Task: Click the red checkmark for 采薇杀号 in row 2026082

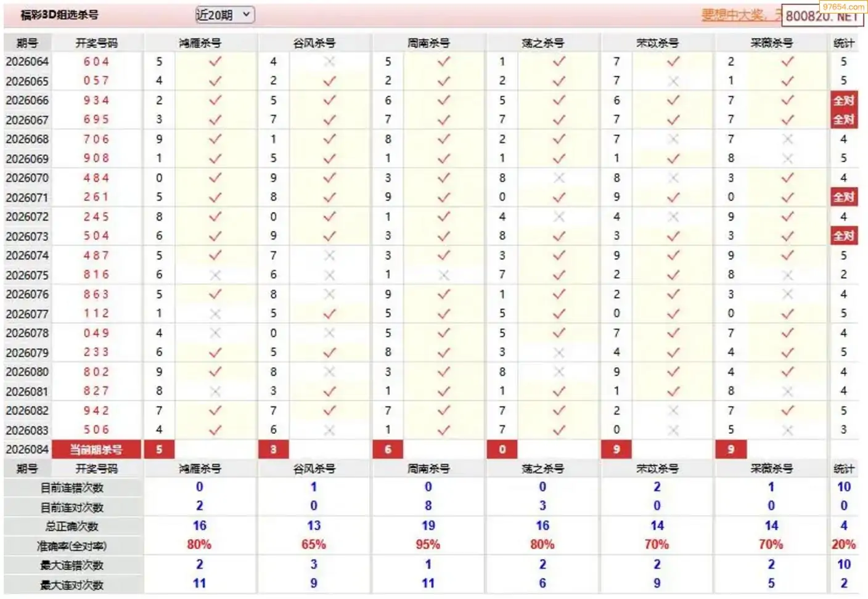Action: [788, 410]
